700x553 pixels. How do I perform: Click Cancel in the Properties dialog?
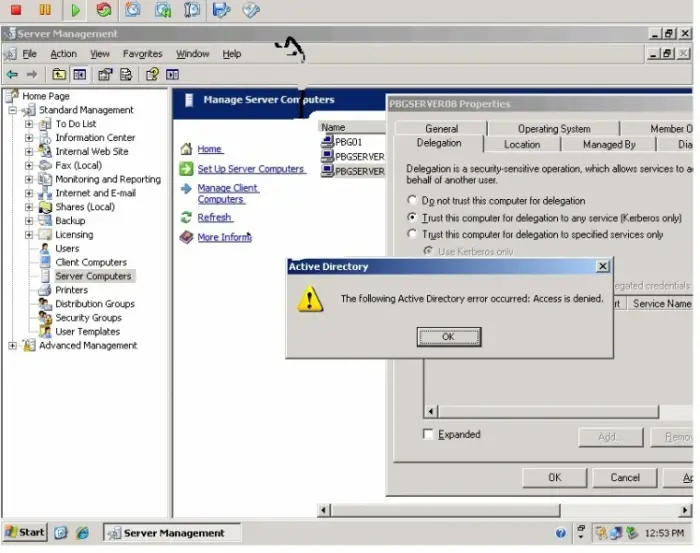click(625, 478)
